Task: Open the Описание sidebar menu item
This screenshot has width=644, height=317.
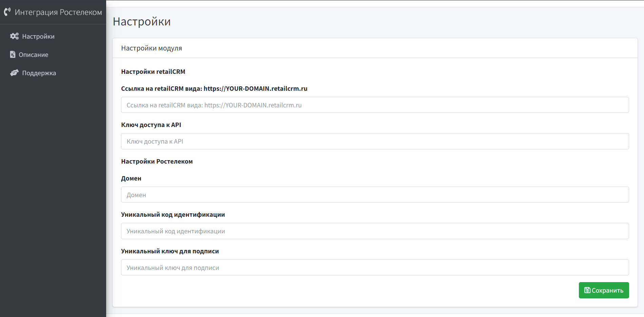Action: [x=53, y=55]
